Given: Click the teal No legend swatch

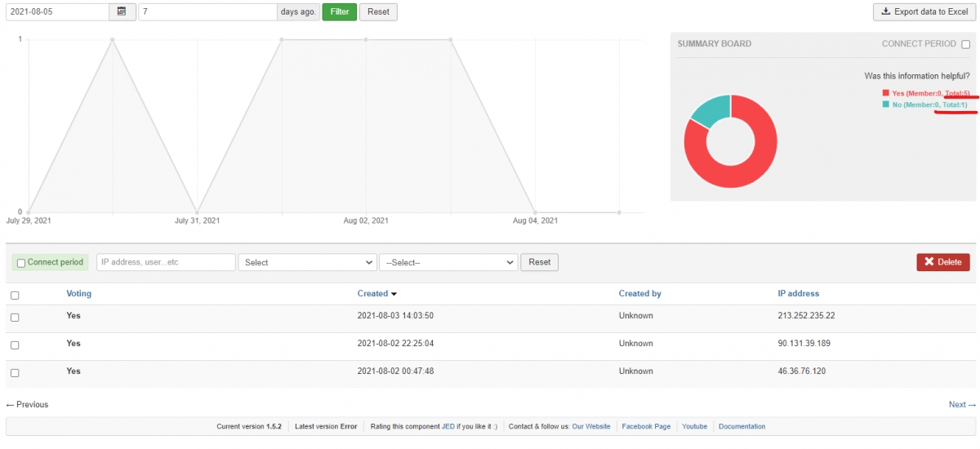Looking at the screenshot, I should pos(885,104).
